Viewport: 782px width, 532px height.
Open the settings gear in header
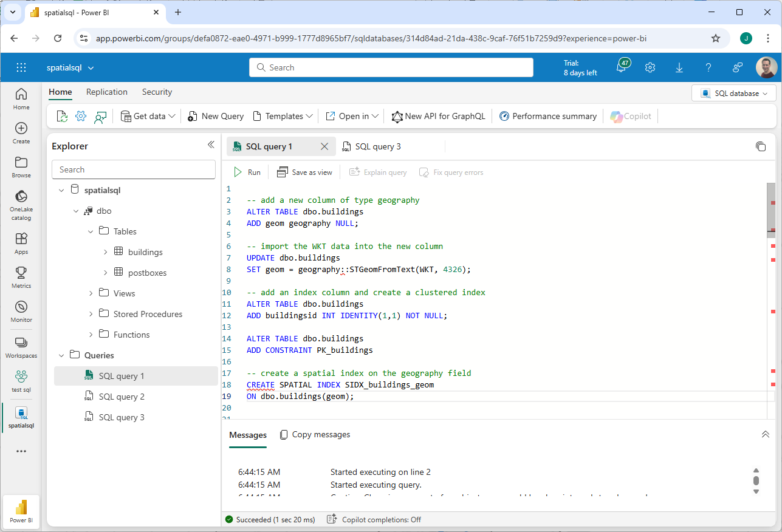tap(650, 67)
